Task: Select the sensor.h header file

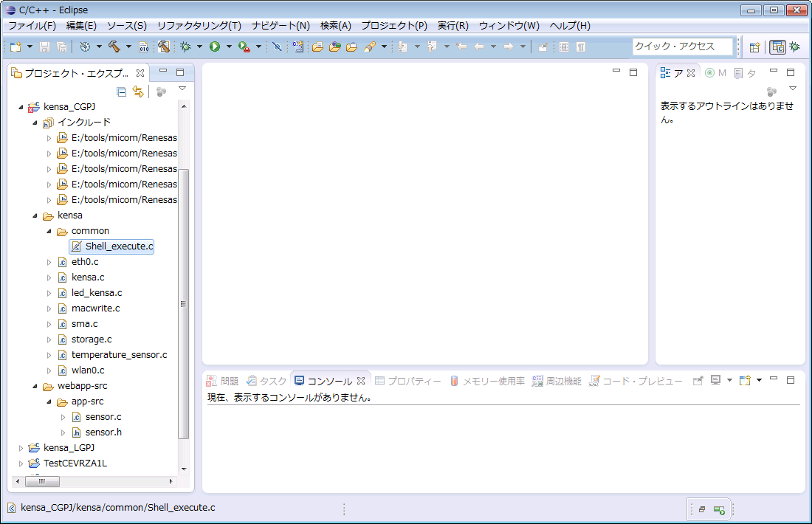Action: click(103, 432)
